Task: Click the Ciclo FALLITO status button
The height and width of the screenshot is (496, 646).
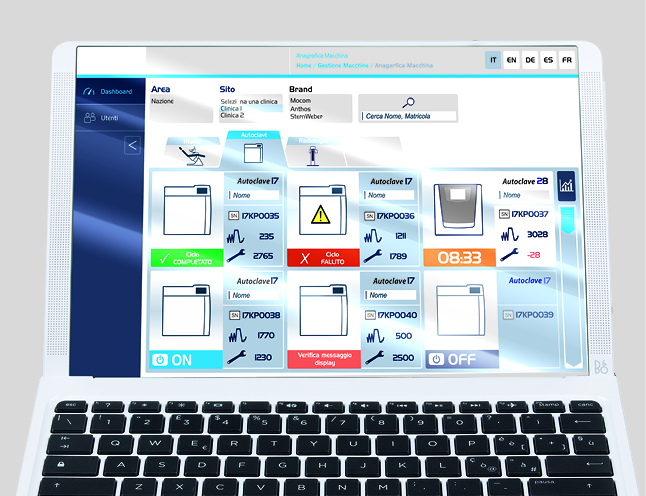Action: click(322, 258)
